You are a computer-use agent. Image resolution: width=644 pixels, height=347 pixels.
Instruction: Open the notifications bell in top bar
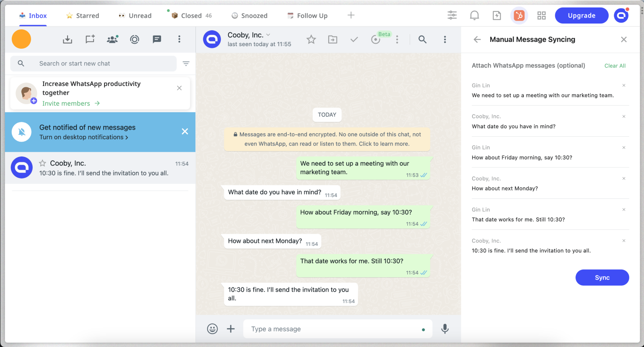(474, 16)
